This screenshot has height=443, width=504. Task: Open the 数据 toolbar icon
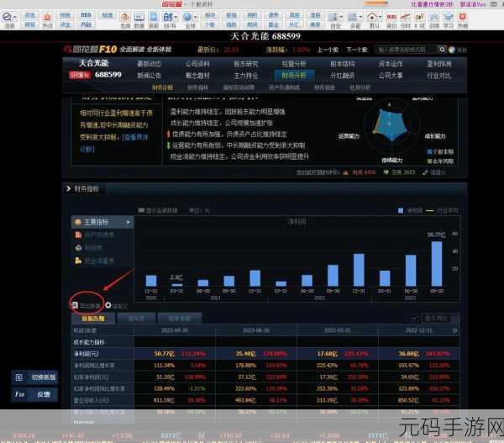click(139, 17)
